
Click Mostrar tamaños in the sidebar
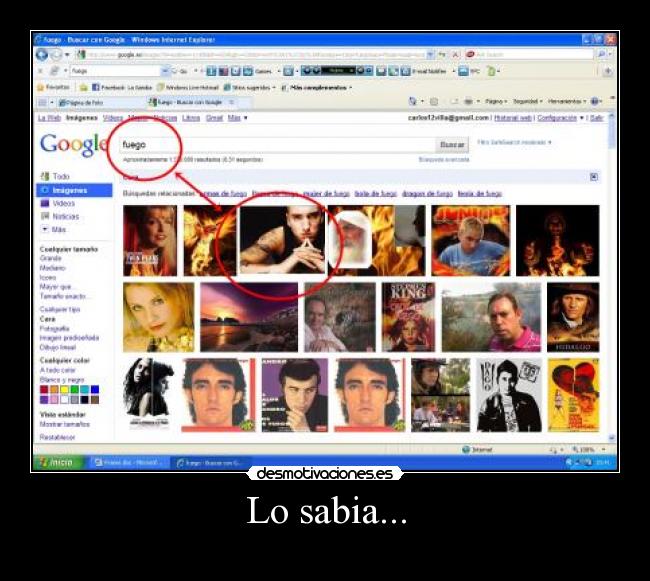[x=65, y=424]
